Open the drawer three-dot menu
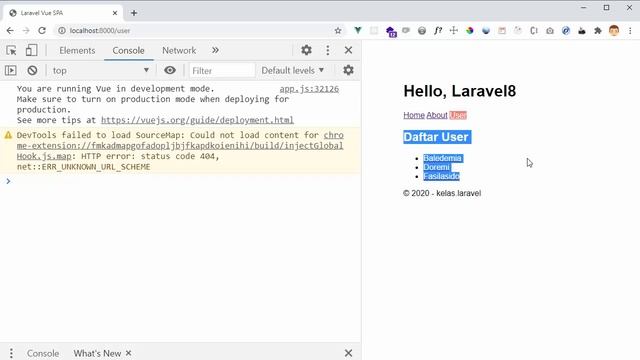640x360 pixels. click(11, 353)
